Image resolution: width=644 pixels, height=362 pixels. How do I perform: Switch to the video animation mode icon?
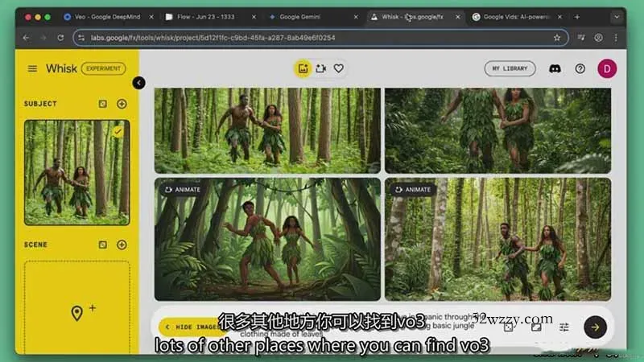(321, 68)
